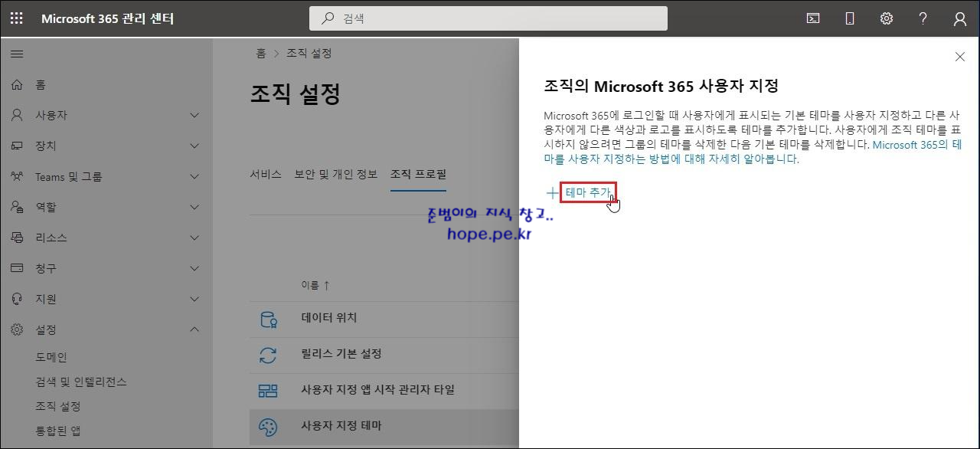Open the 릴리스 기본 설정 row

point(384,354)
